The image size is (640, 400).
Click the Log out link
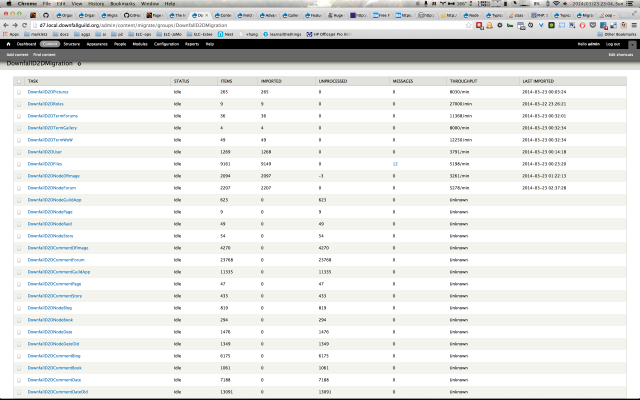click(613, 44)
